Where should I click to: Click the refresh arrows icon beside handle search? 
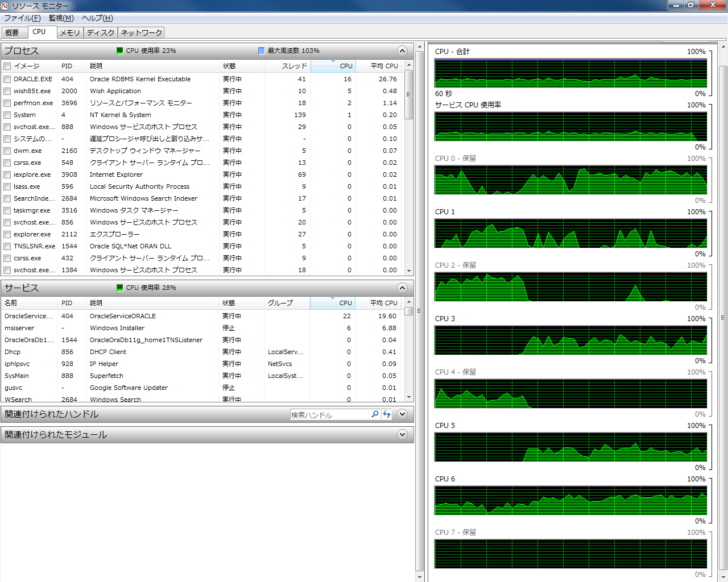[x=387, y=414]
